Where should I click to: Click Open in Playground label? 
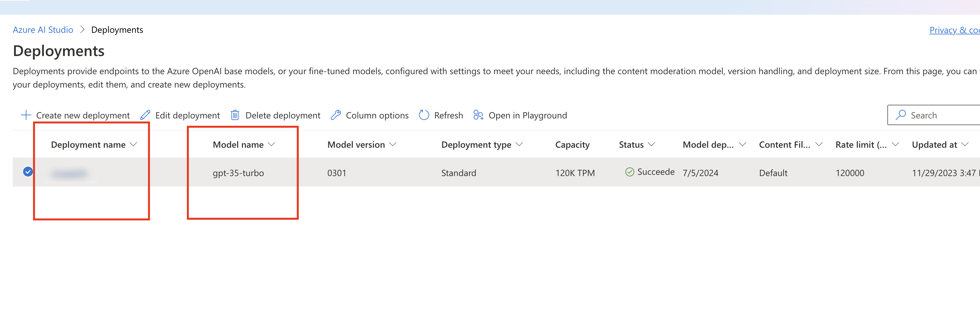528,115
